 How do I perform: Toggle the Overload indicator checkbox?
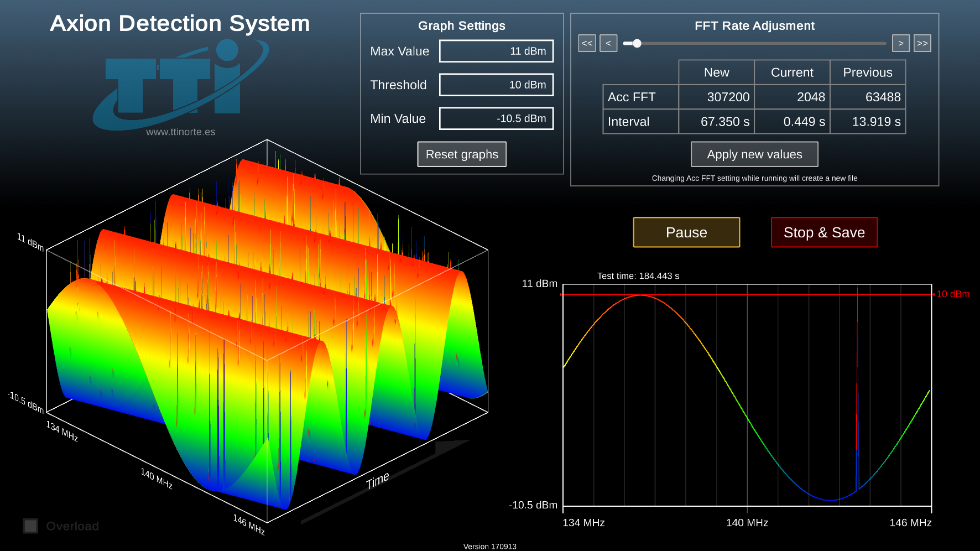30,526
